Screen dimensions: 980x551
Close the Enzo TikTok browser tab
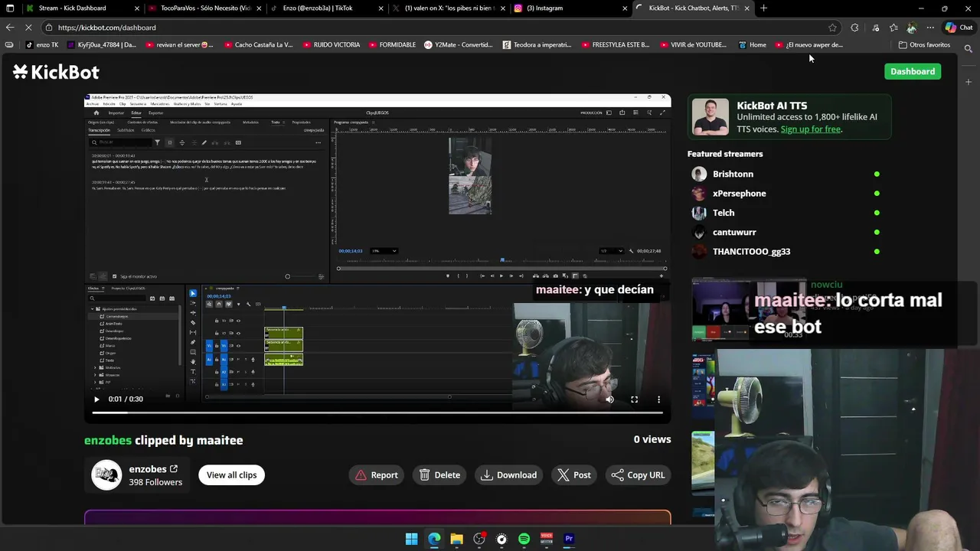(381, 8)
